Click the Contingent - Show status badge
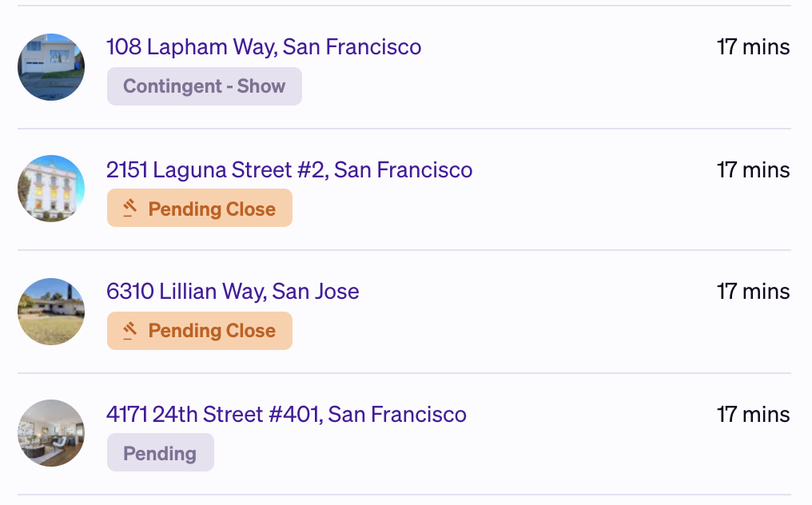This screenshot has width=812, height=505. point(205,86)
